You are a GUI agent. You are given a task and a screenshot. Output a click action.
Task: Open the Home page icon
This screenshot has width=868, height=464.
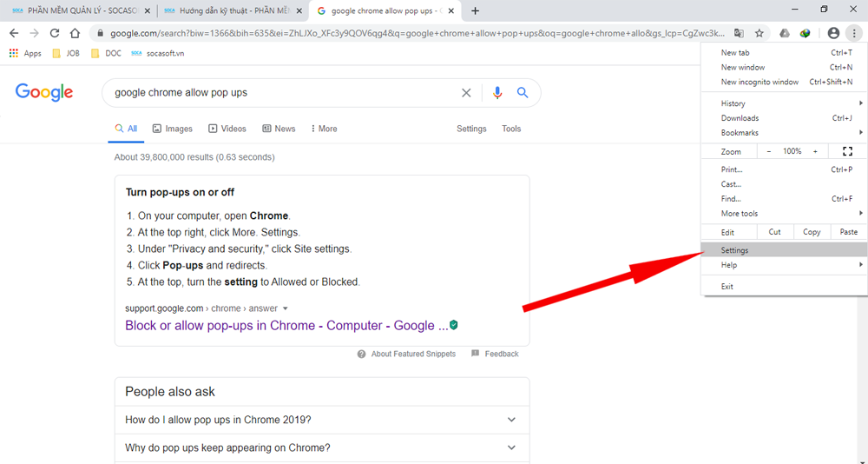[x=75, y=33]
